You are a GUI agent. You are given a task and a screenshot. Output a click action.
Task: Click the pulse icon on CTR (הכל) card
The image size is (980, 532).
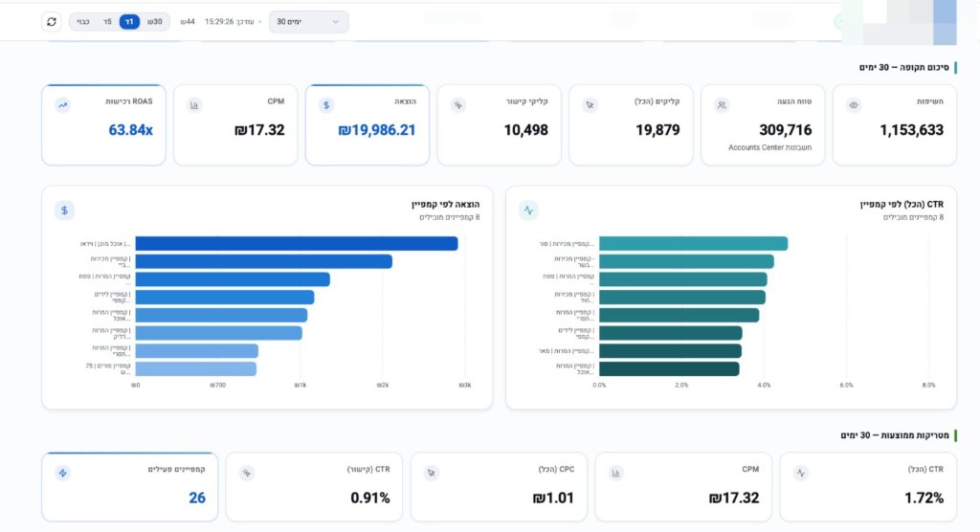pyautogui.click(x=801, y=474)
